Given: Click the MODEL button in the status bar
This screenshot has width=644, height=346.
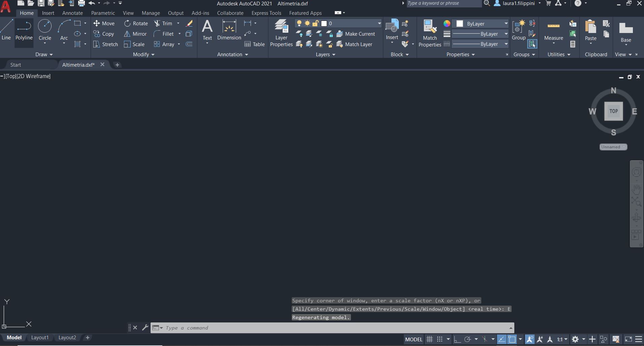Looking at the screenshot, I should coord(414,339).
